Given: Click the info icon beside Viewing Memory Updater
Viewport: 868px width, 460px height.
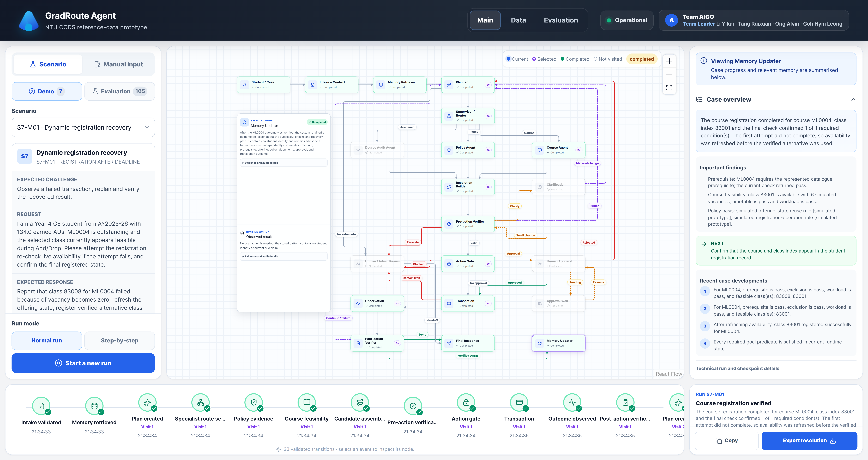Looking at the screenshot, I should tap(704, 61).
